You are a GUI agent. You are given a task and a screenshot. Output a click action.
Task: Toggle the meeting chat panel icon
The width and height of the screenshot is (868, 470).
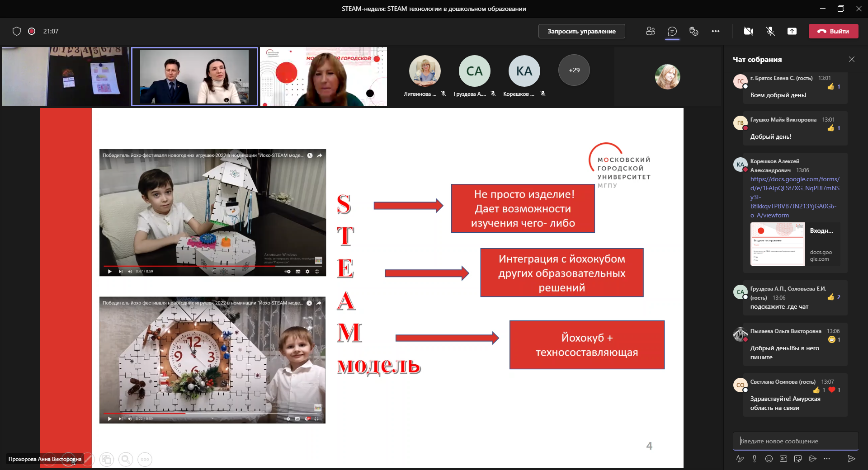[x=672, y=31]
